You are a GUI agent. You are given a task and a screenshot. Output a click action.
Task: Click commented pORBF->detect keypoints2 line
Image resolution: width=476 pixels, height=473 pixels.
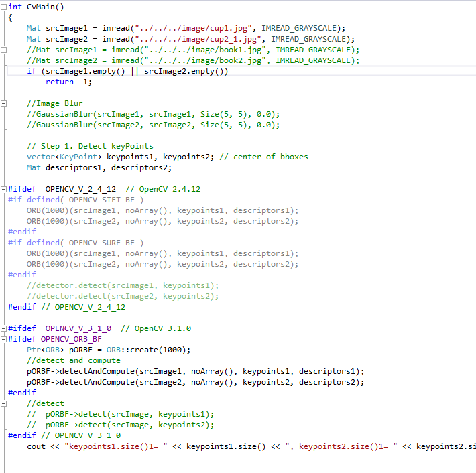pyautogui.click(x=121, y=425)
